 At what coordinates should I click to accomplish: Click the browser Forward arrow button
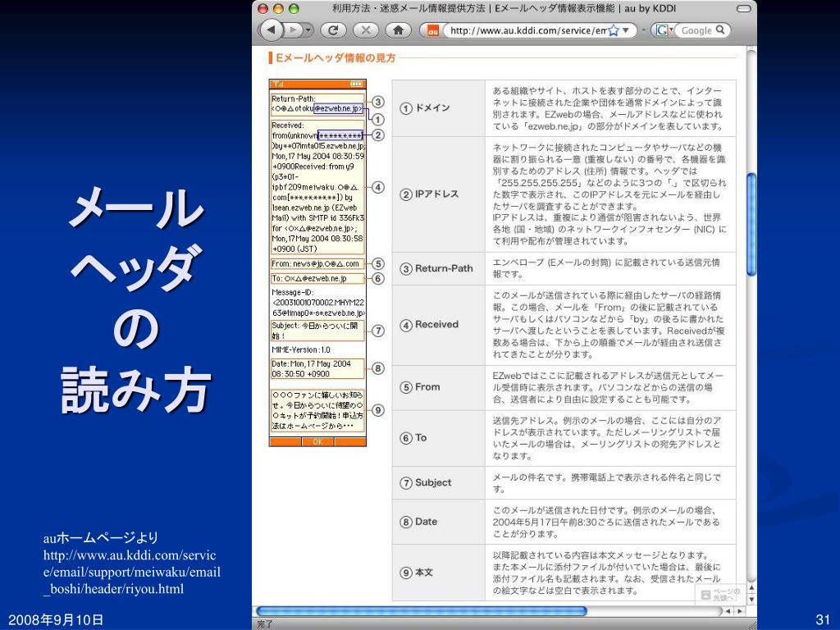(x=291, y=30)
